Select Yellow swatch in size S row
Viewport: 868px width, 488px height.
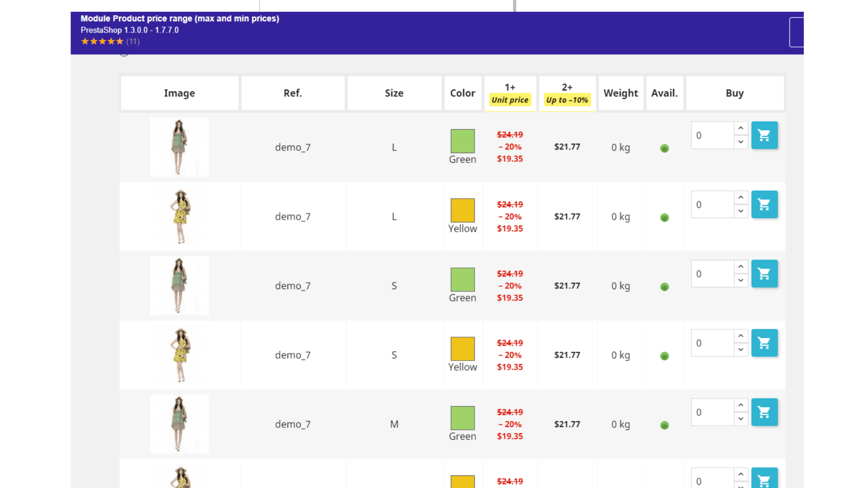tap(462, 348)
